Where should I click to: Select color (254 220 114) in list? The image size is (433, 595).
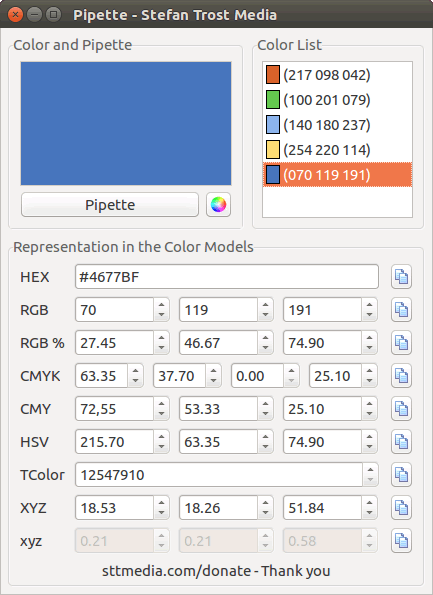tap(337, 150)
